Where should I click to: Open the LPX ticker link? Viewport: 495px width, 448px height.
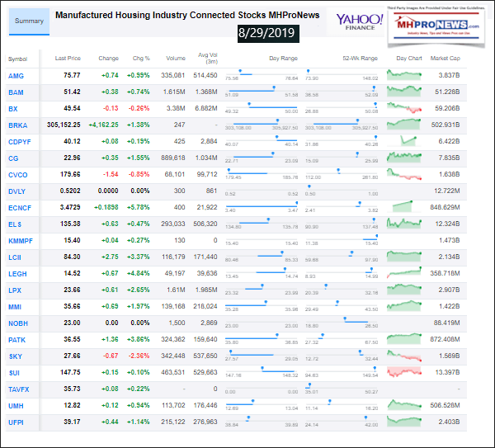(x=15, y=290)
